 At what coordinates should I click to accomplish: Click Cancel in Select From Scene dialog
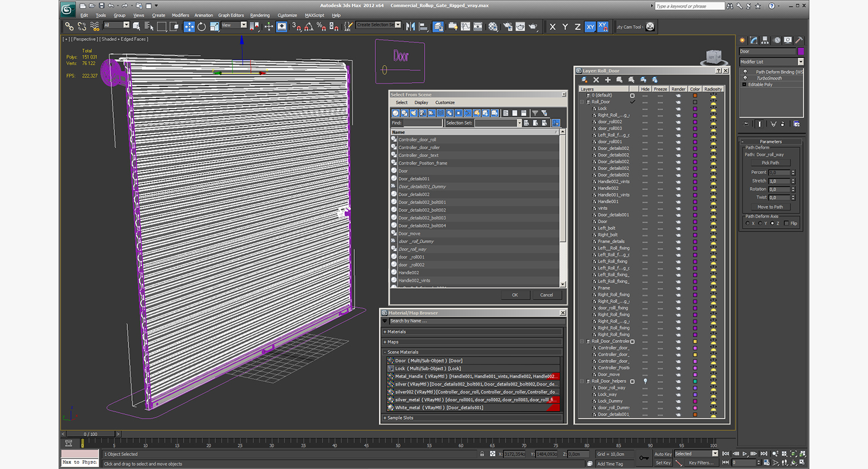(x=547, y=295)
